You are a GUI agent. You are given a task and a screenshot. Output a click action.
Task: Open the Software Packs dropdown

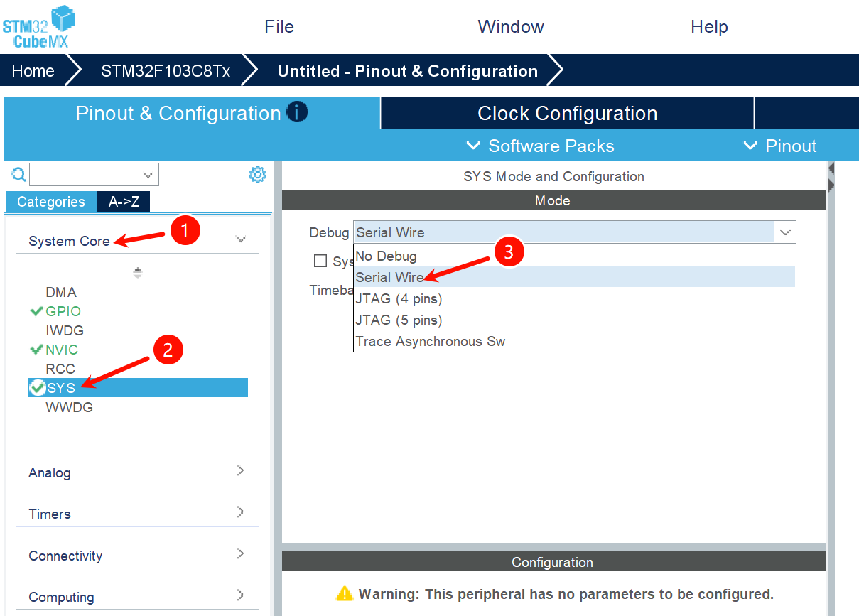pyautogui.click(x=541, y=146)
